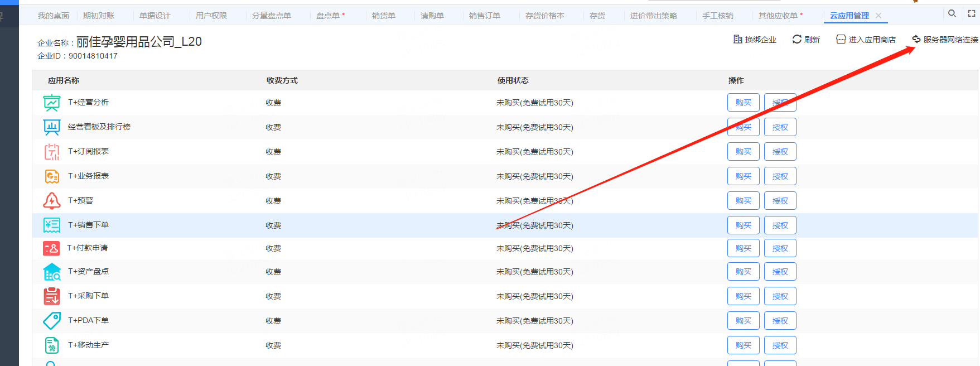Click the T+PDA下单 tag icon
Screen dimensions: 980x366
point(52,321)
